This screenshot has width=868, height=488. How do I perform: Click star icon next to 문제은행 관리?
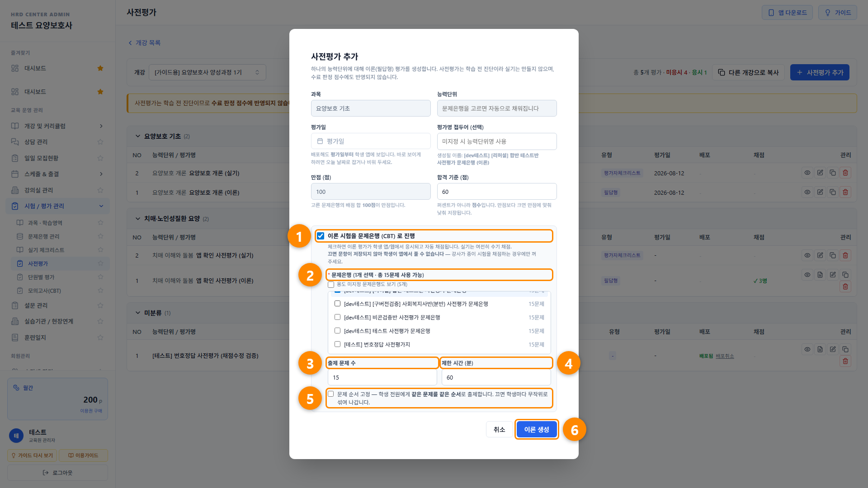pos(100,236)
